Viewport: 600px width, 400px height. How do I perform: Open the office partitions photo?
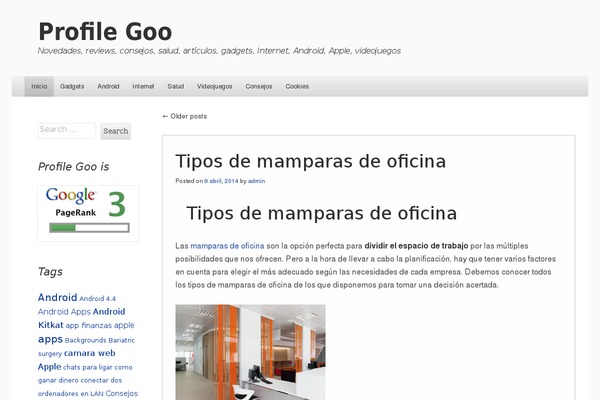250,352
